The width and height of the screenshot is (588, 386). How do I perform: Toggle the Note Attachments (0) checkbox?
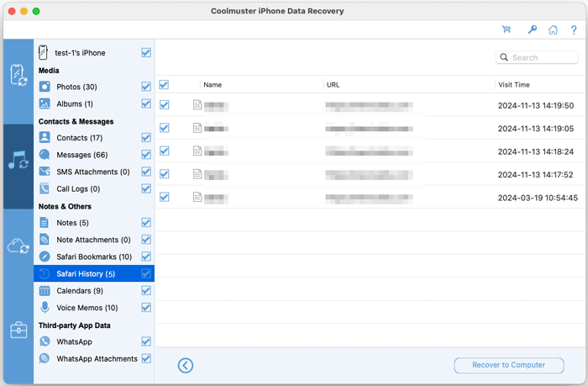146,240
